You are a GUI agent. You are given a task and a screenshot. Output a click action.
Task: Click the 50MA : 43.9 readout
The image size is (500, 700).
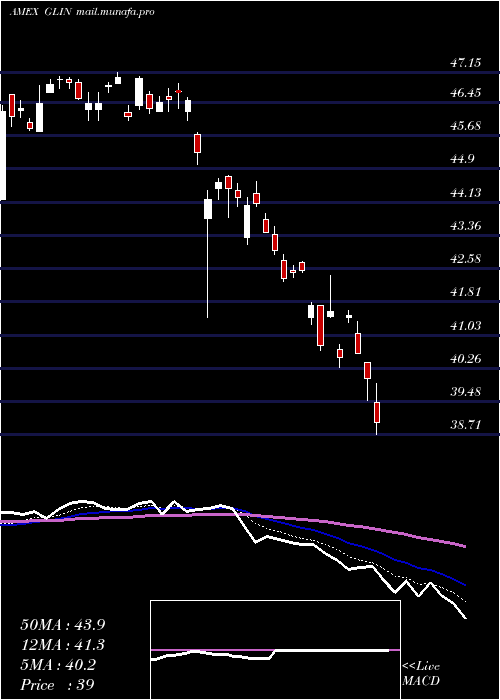pos(62,625)
